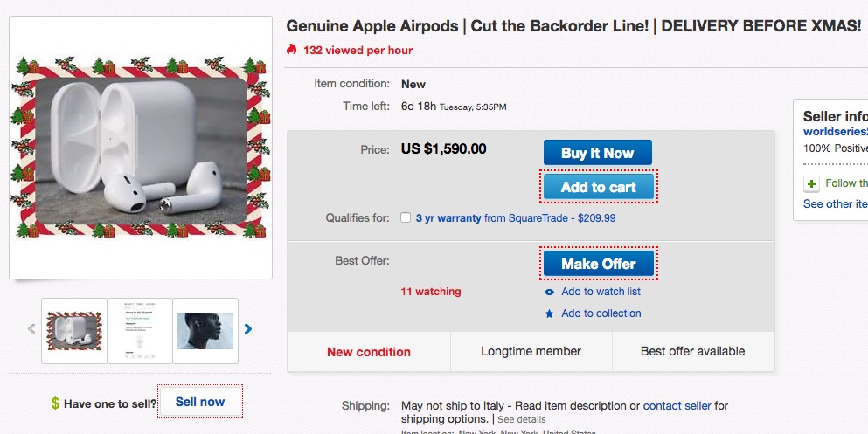This screenshot has width=868, height=434.
Task: Click the Make Offer button
Action: coord(598,264)
